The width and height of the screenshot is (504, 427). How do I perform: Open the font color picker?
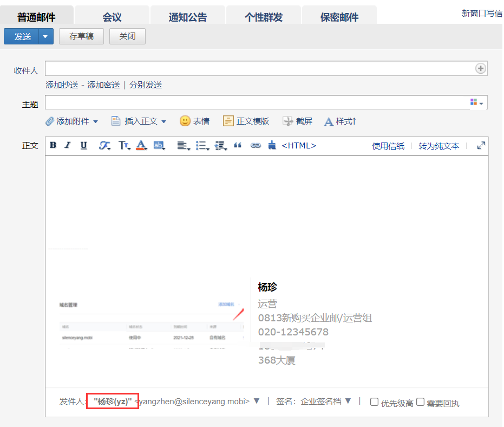coord(141,145)
